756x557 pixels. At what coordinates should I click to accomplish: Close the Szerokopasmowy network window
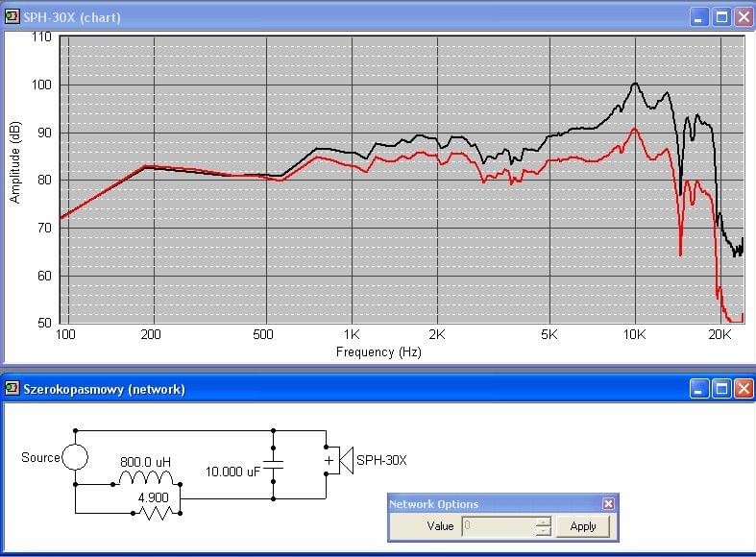click(744, 388)
